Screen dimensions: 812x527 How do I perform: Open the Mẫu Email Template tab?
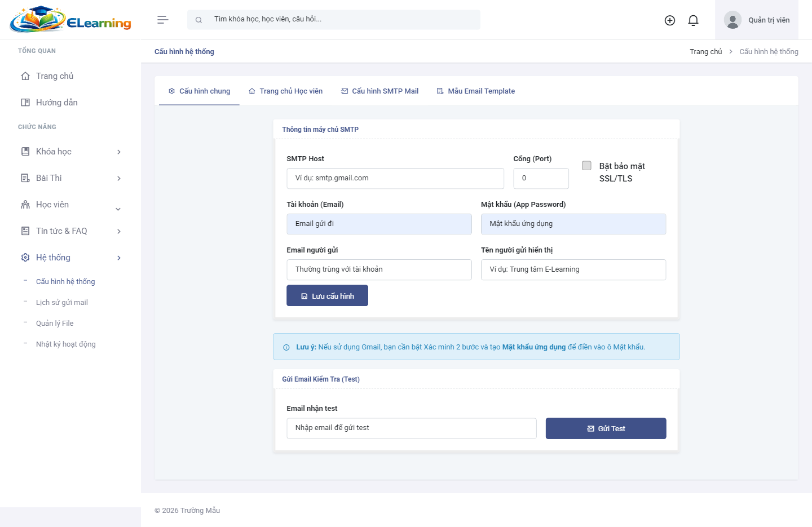pos(476,91)
